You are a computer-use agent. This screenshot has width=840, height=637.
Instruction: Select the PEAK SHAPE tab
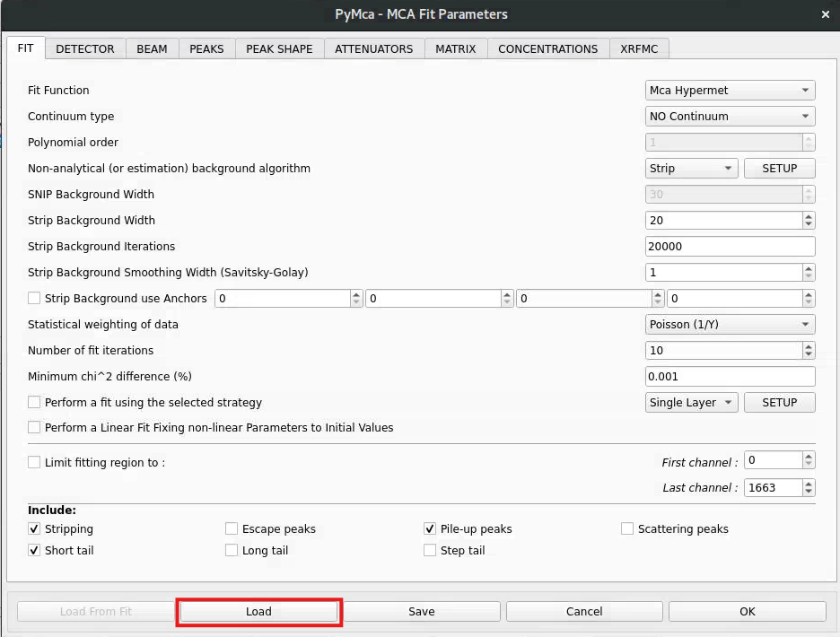coord(280,48)
